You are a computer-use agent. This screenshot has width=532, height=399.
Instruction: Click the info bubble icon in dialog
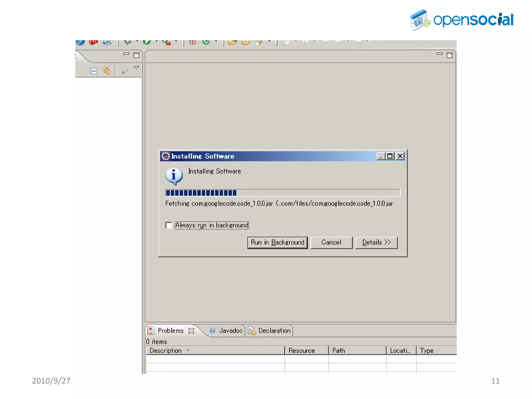[x=174, y=176]
